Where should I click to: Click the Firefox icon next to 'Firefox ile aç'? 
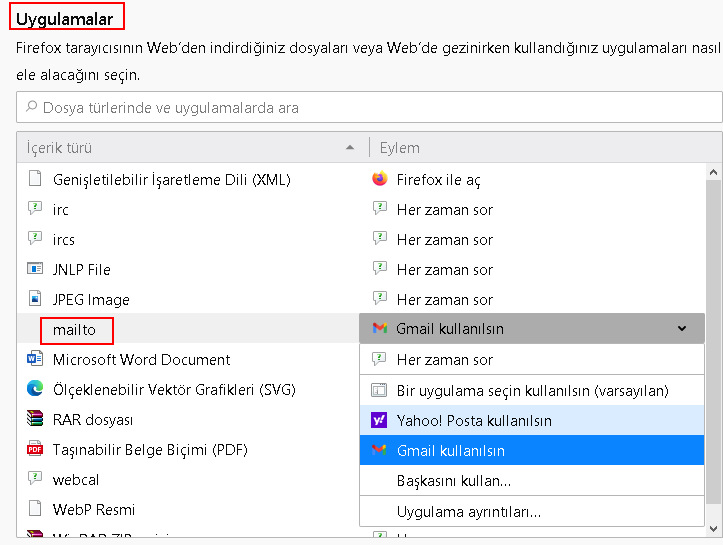[380, 180]
